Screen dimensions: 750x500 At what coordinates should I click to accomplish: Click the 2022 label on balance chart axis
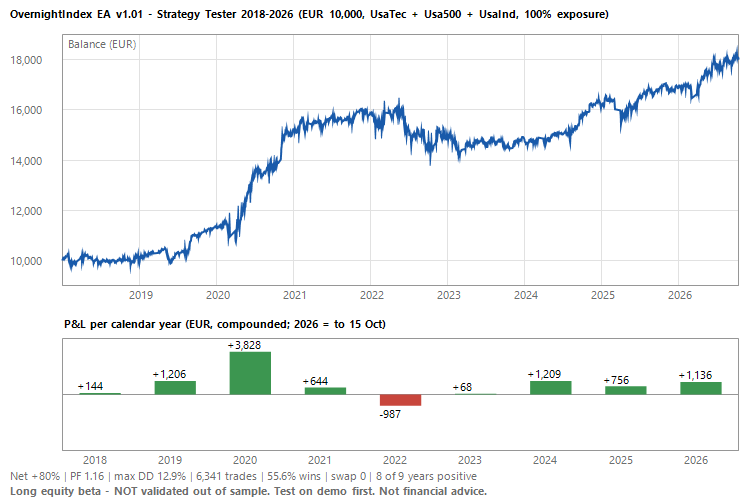372,295
